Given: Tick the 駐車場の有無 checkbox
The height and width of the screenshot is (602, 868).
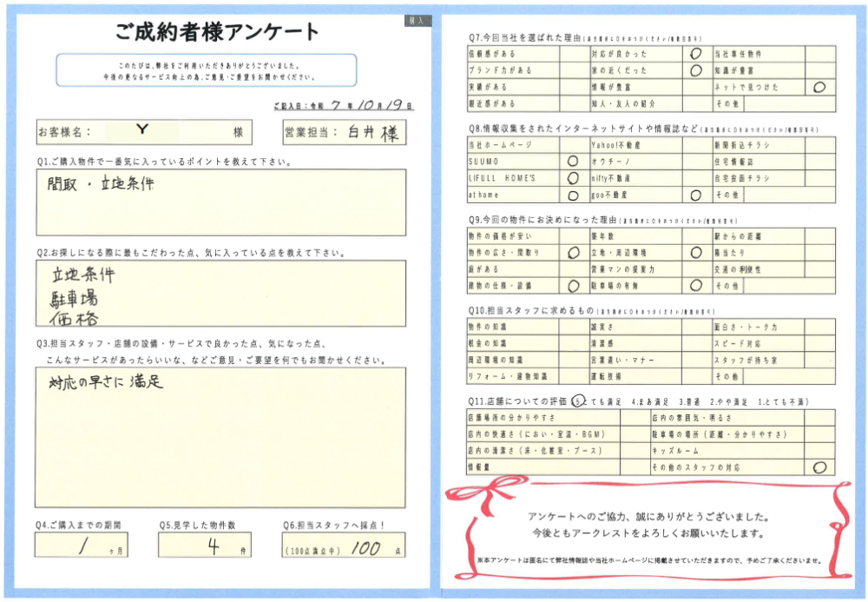Looking at the screenshot, I should coord(695,285).
